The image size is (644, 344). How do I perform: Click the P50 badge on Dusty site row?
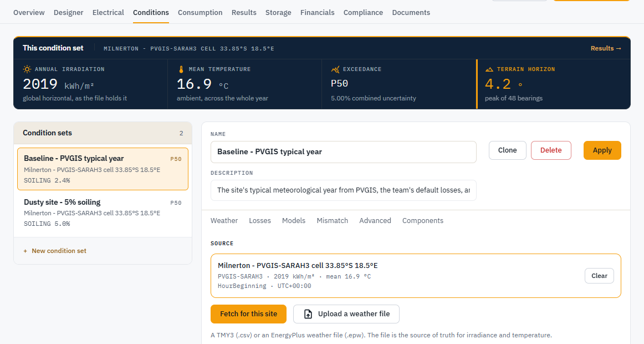(x=176, y=203)
